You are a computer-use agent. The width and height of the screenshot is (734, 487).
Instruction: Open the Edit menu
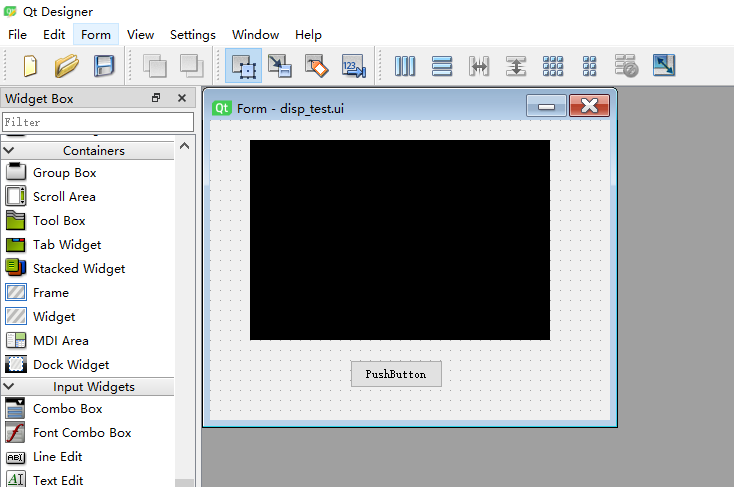coord(54,35)
